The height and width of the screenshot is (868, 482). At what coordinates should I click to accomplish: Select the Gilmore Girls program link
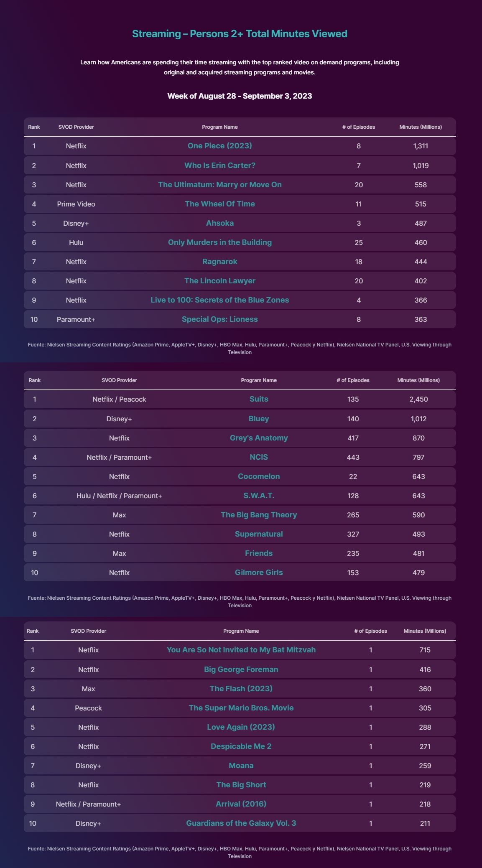(258, 573)
